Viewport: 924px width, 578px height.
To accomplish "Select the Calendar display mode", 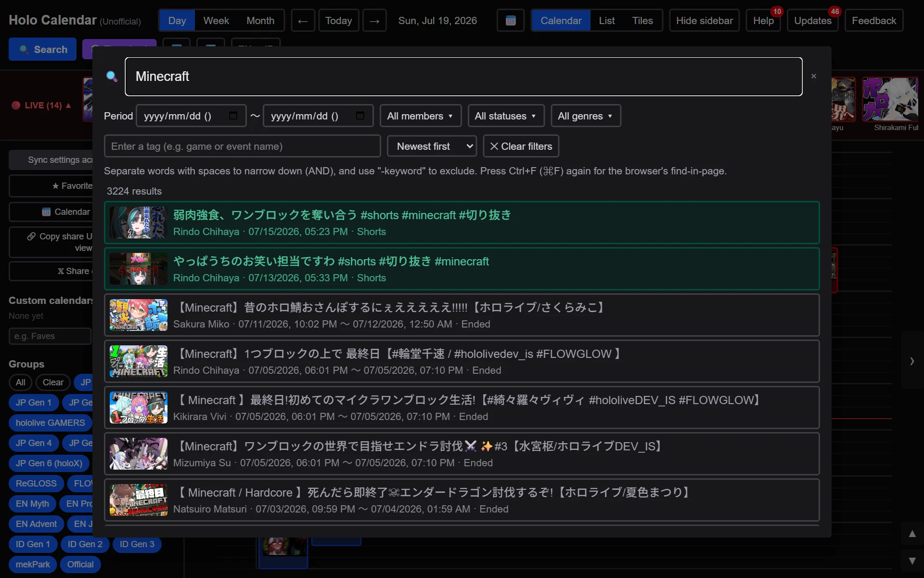I will click(561, 21).
